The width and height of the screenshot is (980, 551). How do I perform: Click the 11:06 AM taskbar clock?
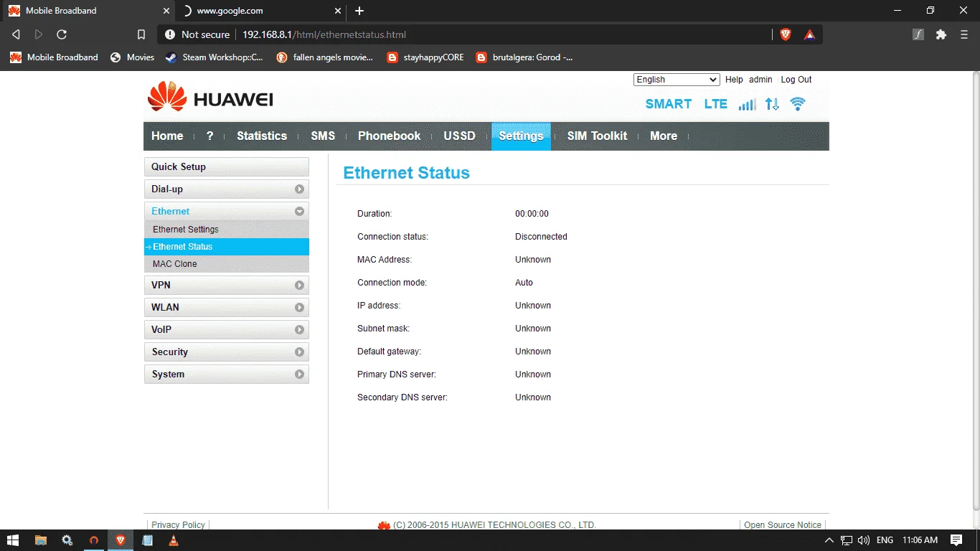coord(920,540)
